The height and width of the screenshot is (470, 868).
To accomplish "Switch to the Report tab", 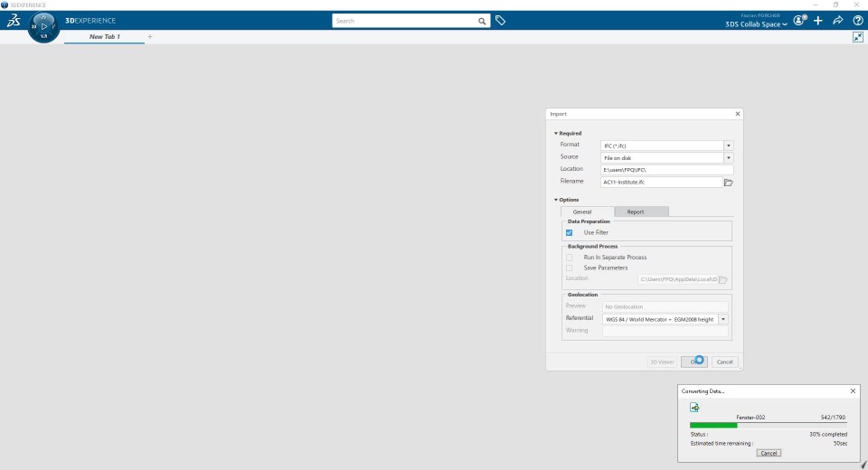I will pos(641,212).
